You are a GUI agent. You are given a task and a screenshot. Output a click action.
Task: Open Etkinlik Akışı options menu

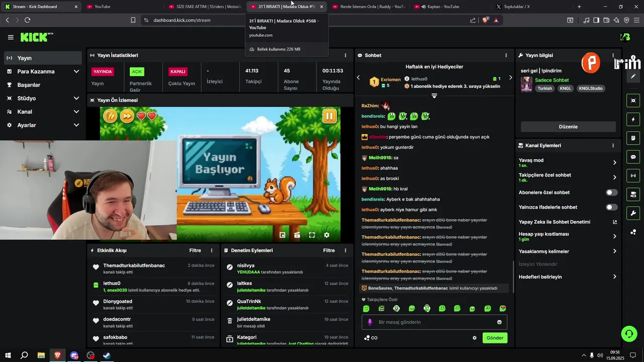tap(211, 250)
